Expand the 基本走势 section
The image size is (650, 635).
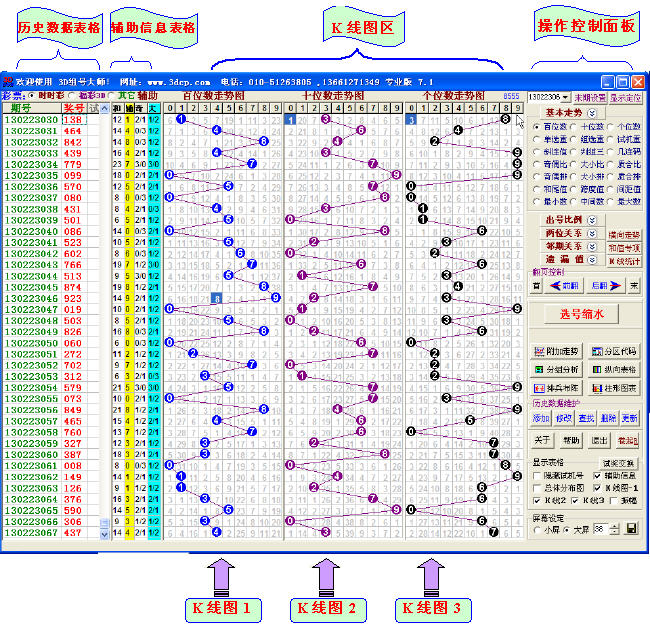point(590,113)
